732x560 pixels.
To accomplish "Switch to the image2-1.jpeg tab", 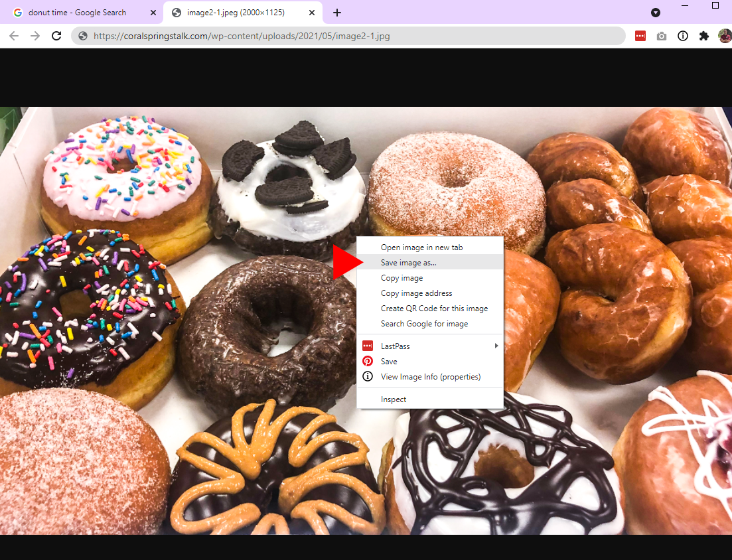I will tap(243, 13).
